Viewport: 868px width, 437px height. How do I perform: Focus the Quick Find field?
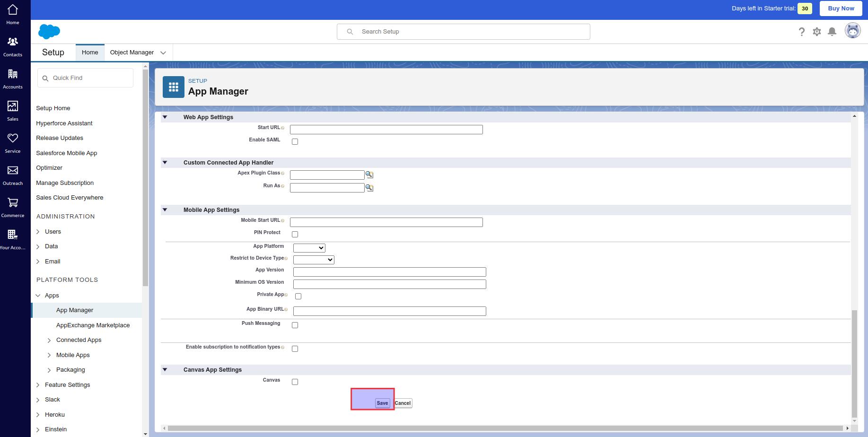85,78
